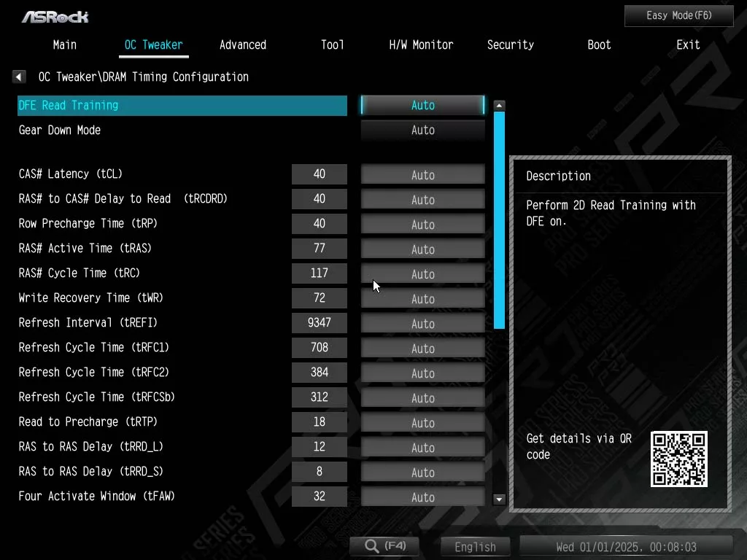Click the tFAW current value 32
Screen dimensions: 747x560
pyautogui.click(x=320, y=496)
